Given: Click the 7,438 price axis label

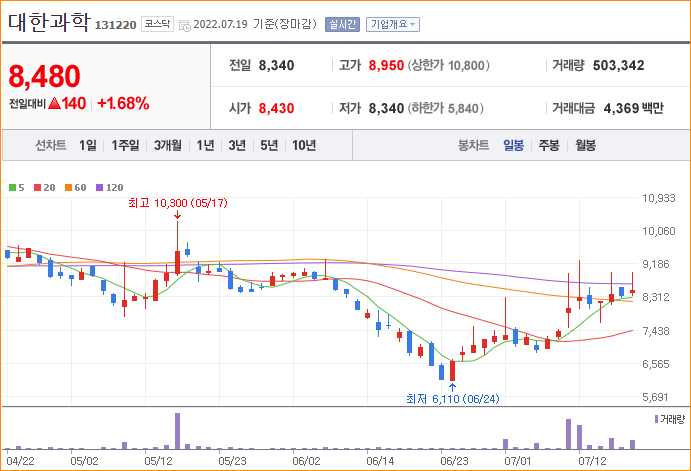Looking at the screenshot, I should click(656, 331).
